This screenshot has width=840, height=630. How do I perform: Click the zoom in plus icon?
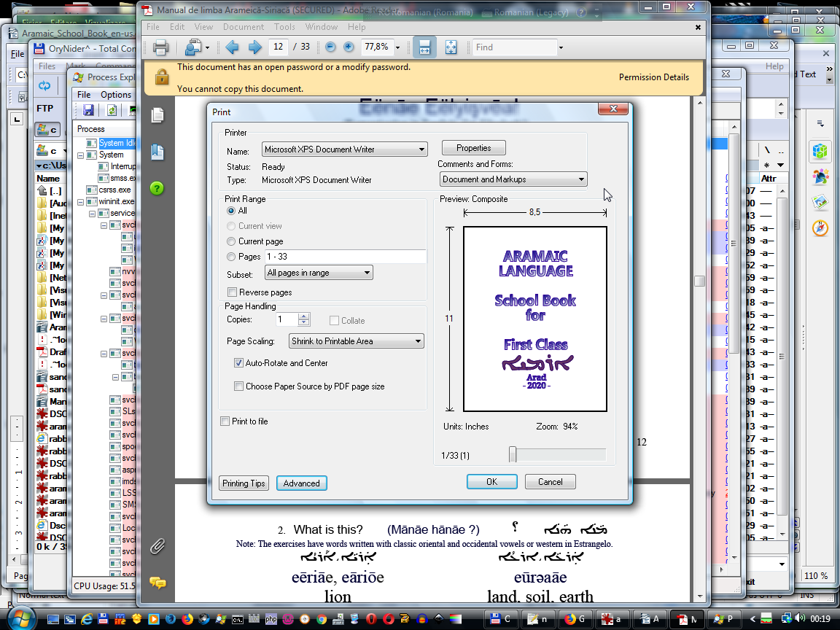(x=349, y=47)
